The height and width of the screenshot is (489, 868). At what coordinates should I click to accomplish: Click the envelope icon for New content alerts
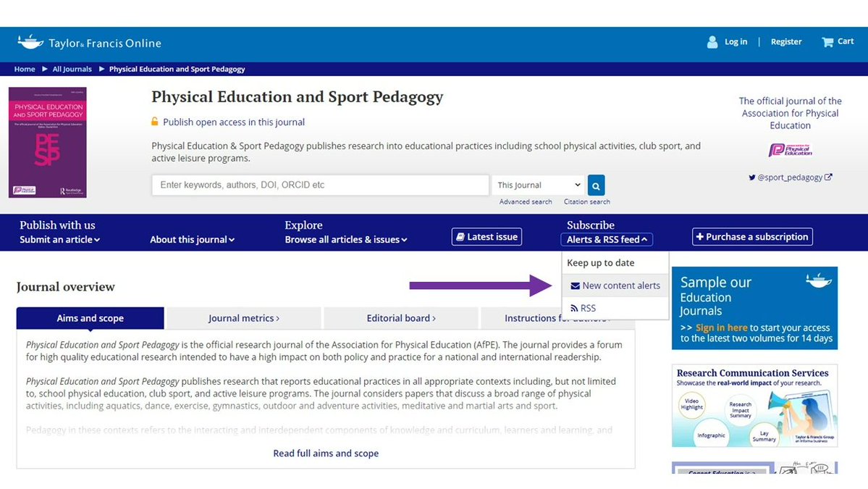[x=575, y=285]
